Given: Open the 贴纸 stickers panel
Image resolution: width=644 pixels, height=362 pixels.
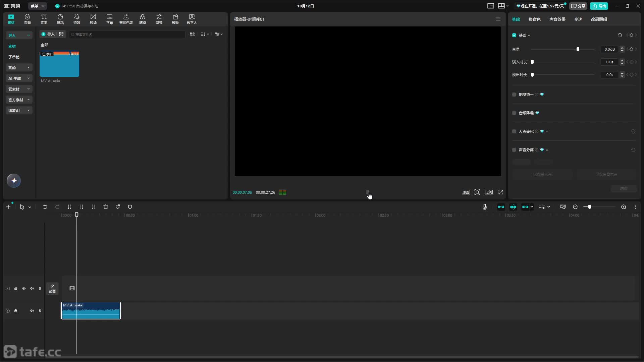Looking at the screenshot, I should 60,19.
